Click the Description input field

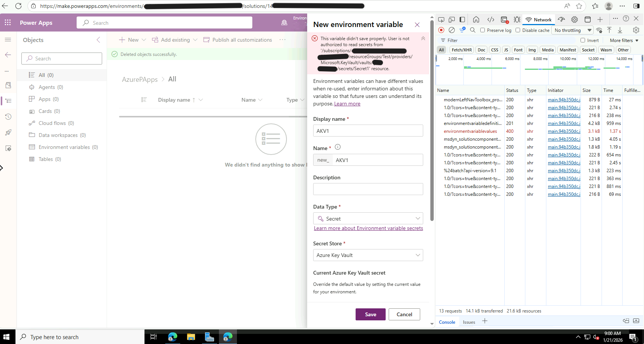tap(368, 189)
